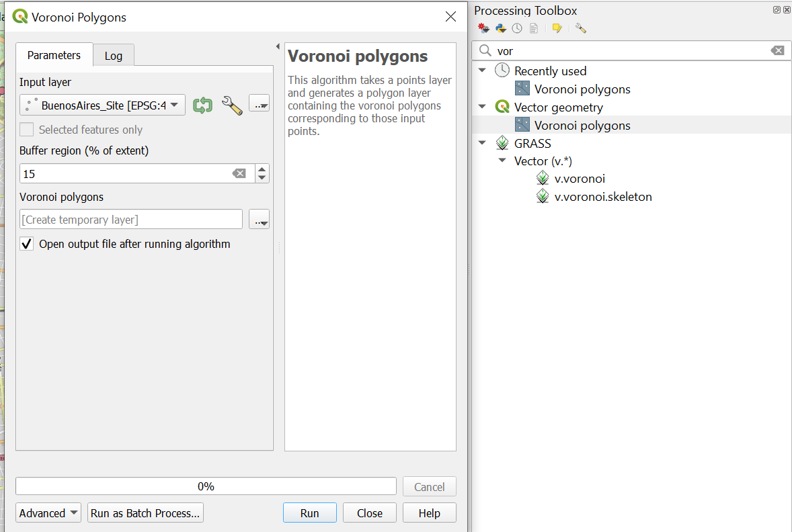Open Processing options with the wrench icon
Viewport: 792px width, 532px height.
click(x=580, y=28)
